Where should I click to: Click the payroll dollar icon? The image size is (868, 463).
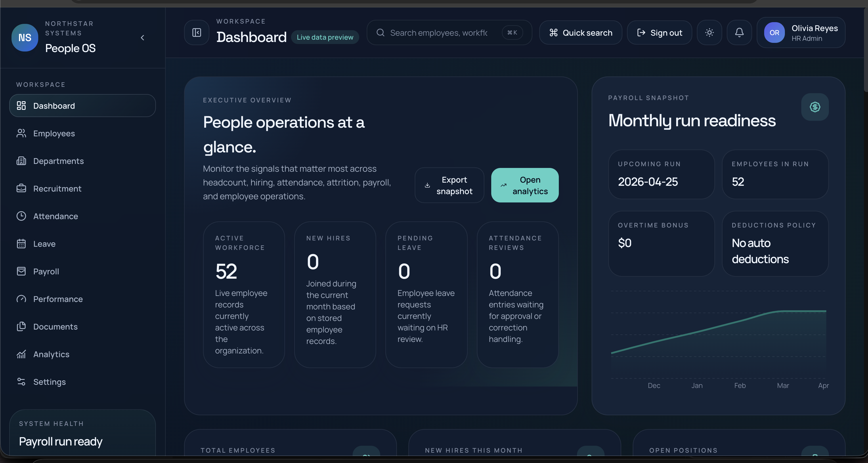coord(815,107)
